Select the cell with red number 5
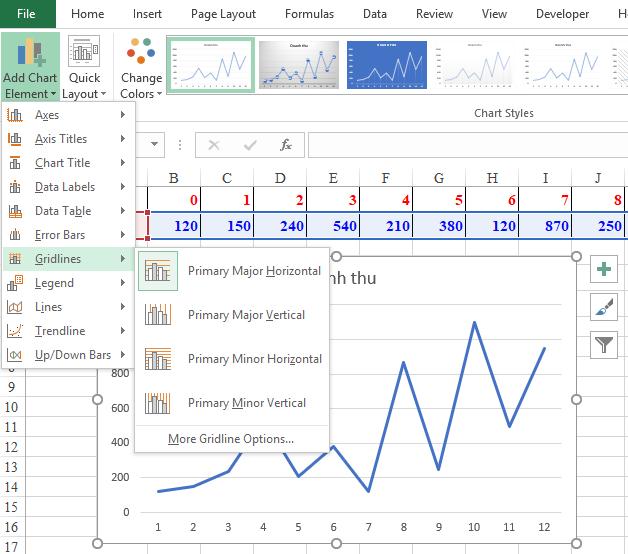This screenshot has width=628, height=554. [x=439, y=199]
